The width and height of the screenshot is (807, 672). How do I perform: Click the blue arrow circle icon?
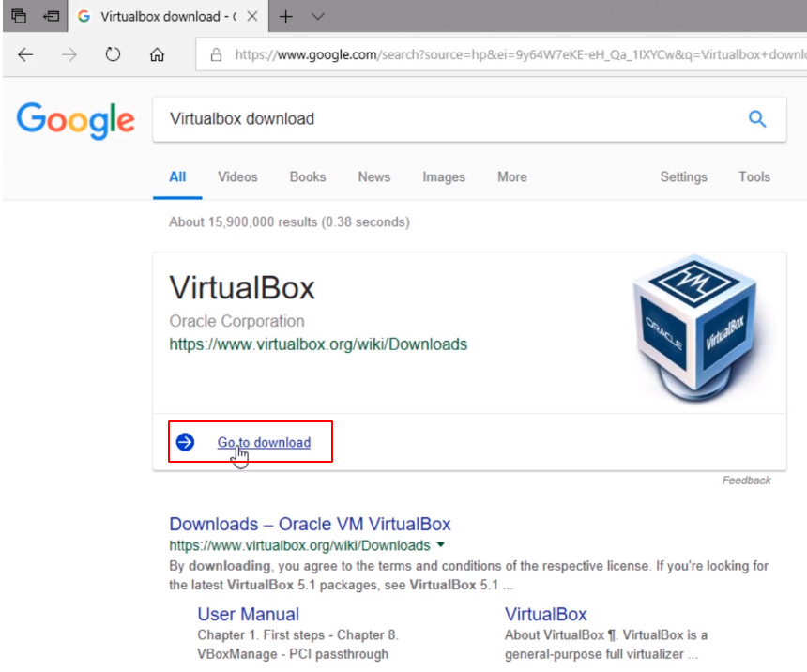point(185,442)
